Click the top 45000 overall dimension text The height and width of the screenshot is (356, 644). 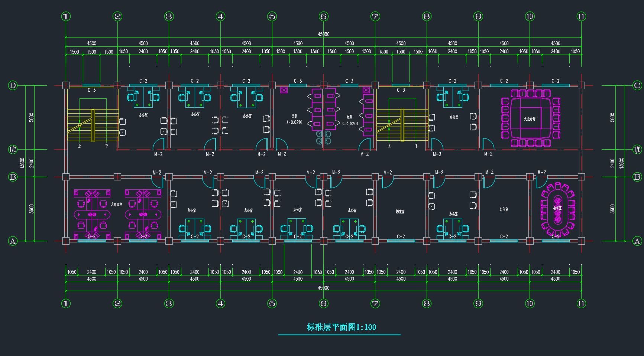tap(323, 34)
